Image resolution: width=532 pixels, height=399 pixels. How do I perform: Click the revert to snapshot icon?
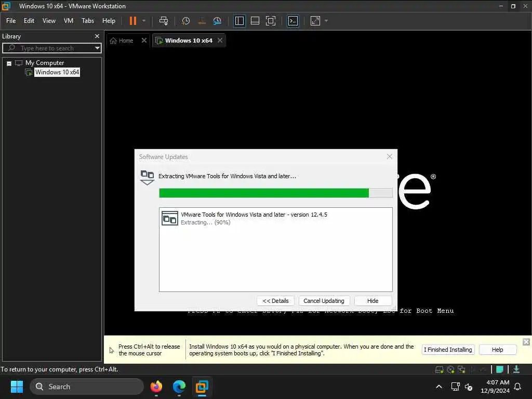202,21
